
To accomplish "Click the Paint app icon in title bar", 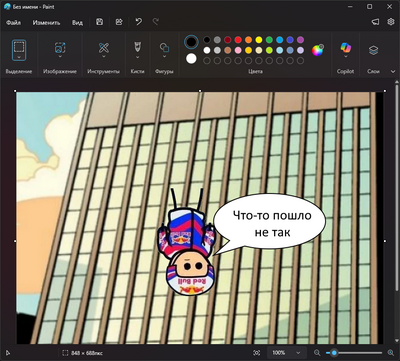I will (7, 7).
